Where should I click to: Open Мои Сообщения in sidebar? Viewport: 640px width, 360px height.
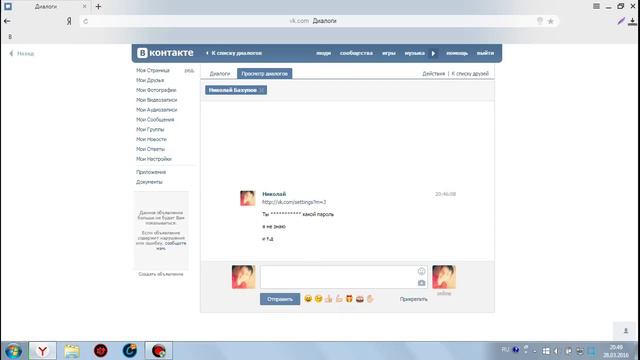(155, 120)
